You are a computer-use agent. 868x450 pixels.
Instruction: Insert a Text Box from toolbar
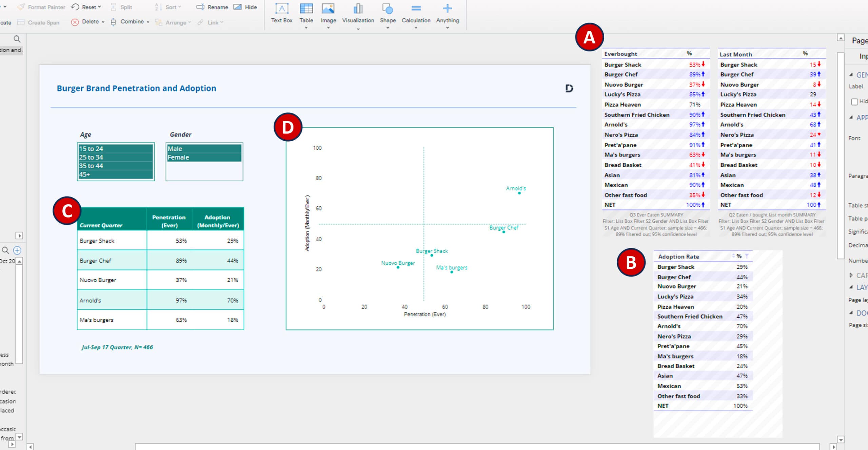[x=281, y=9]
